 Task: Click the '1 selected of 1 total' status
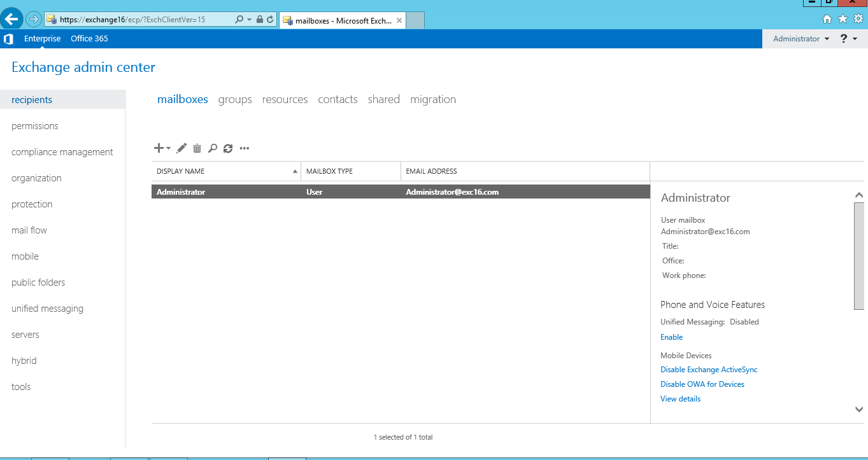tap(403, 437)
